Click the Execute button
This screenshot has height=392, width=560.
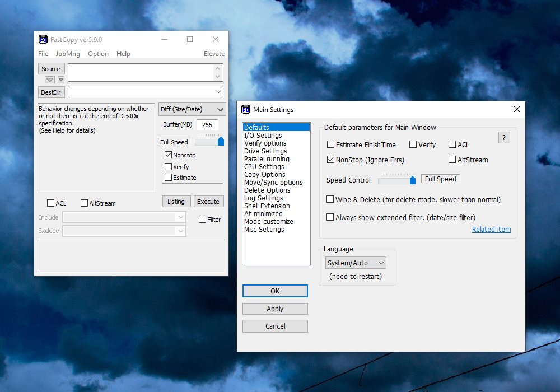click(208, 202)
